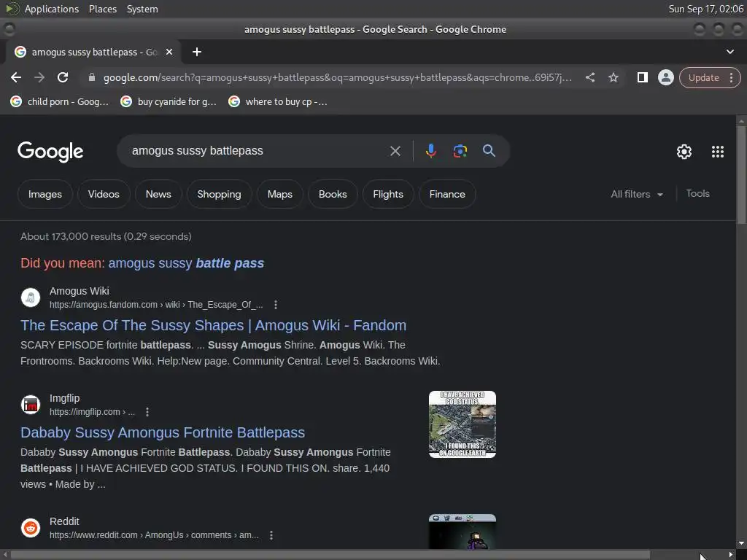Click the clock showing Sun Sep 17

(x=705, y=9)
